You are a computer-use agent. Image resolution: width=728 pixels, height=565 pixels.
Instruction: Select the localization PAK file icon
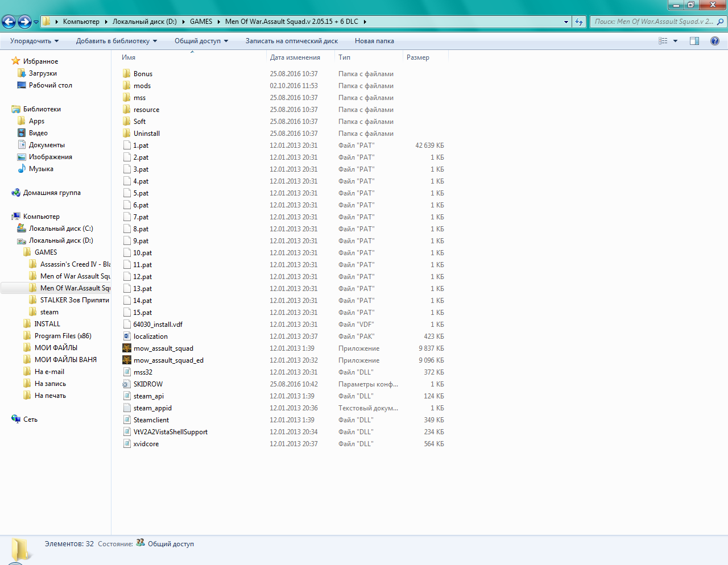[127, 336]
